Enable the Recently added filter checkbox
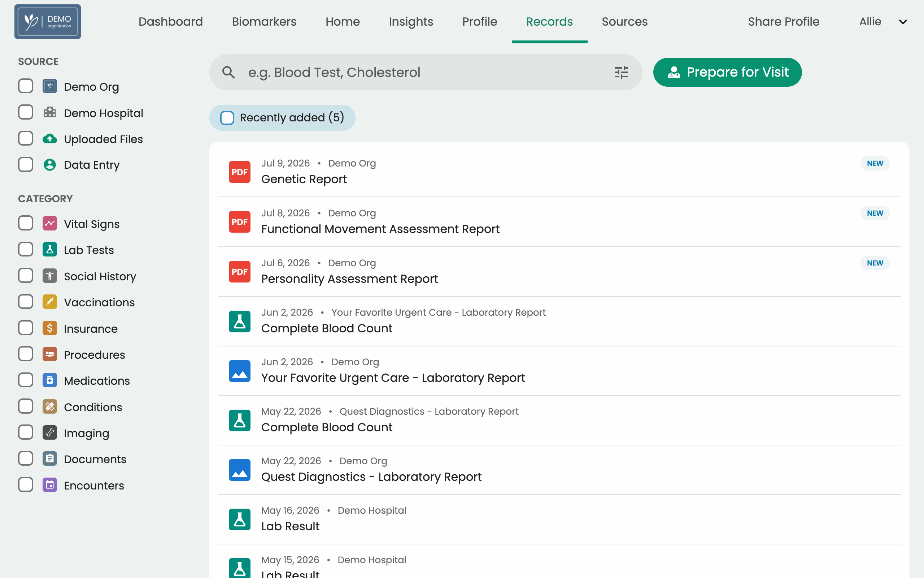Viewport: 924px width, 578px height. 227,118
